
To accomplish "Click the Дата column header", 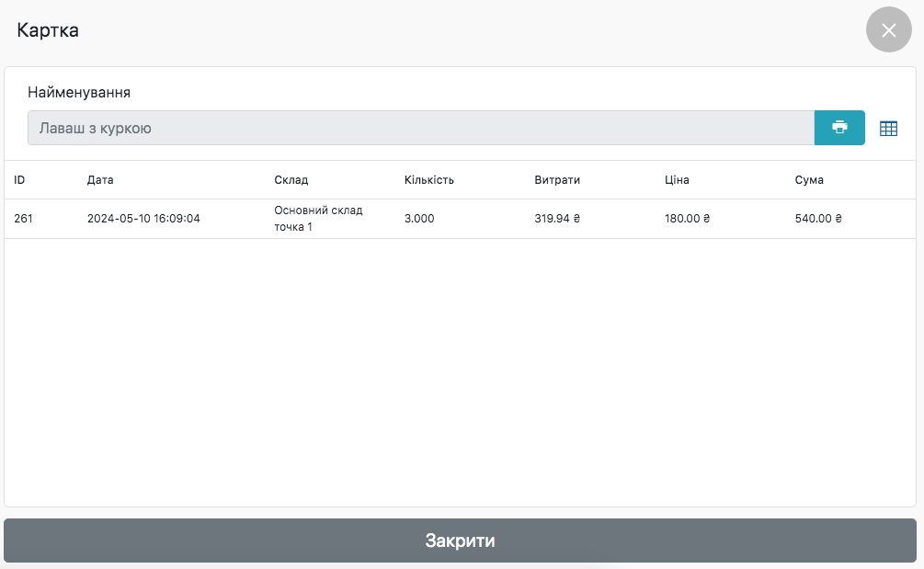I will pyautogui.click(x=100, y=180).
